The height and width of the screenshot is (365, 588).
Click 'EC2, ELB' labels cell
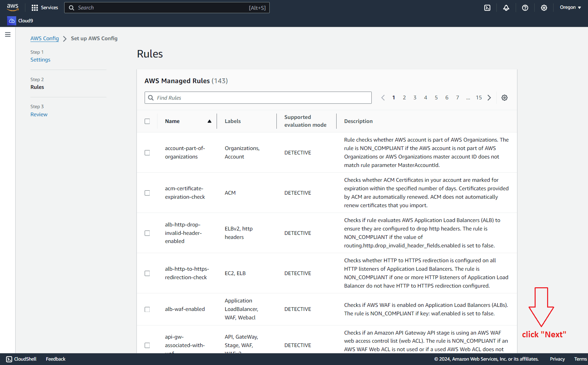(235, 273)
